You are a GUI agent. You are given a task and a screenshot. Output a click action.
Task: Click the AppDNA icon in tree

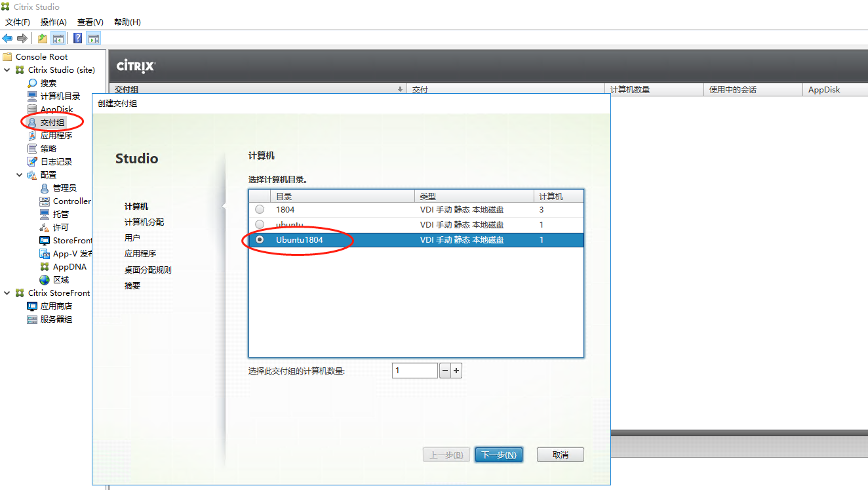click(x=45, y=266)
